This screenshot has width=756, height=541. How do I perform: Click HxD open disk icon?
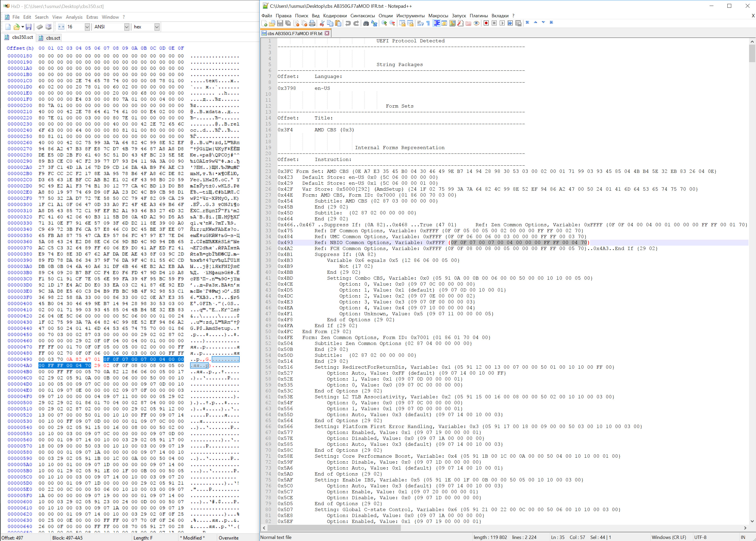[49, 27]
